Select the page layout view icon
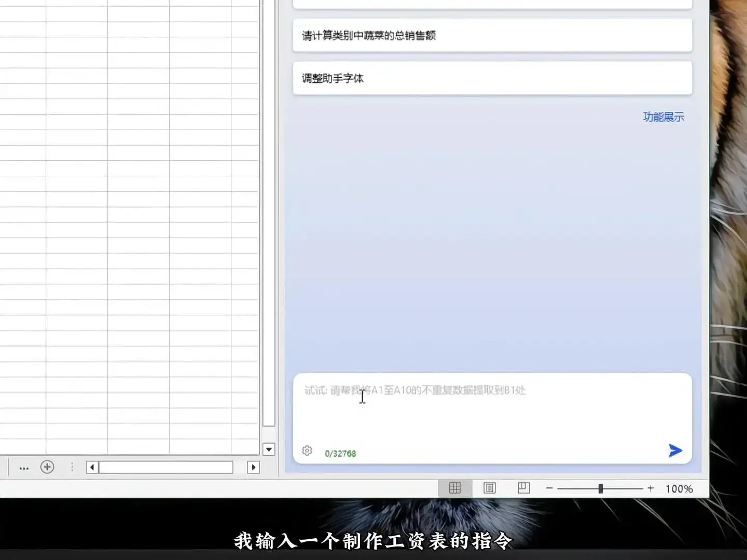Viewport: 747px width, 560px height. tap(489, 488)
